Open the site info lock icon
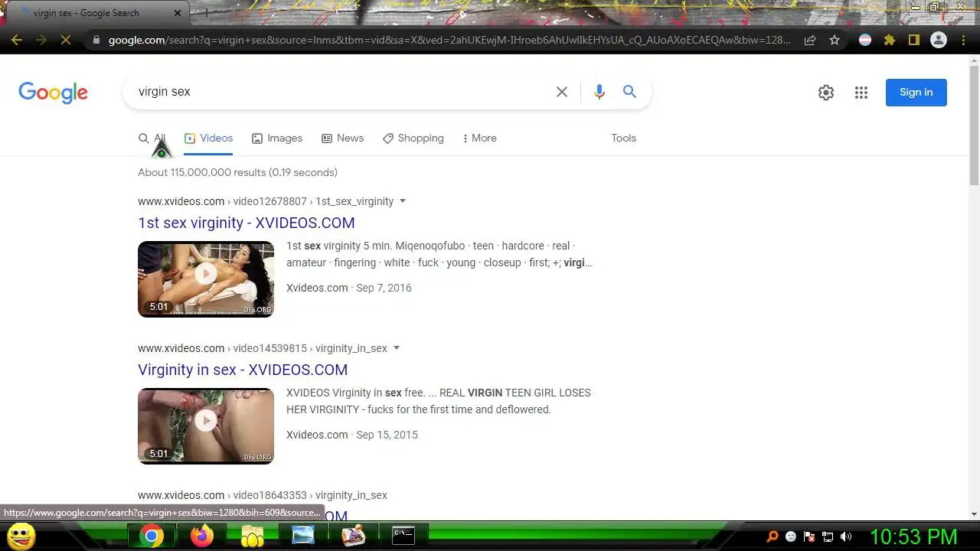The height and width of the screenshot is (551, 980). [x=96, y=40]
